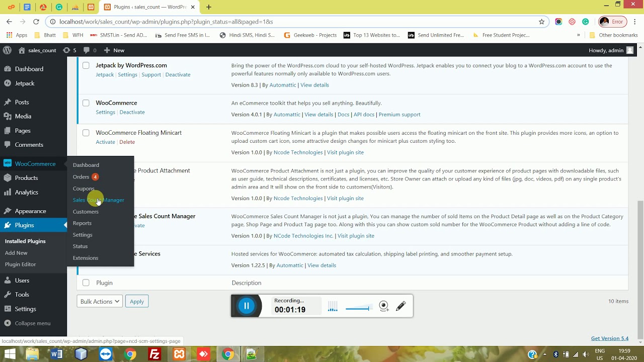Collapse the WordPress admin menu
The image size is (644, 362).
(x=32, y=323)
